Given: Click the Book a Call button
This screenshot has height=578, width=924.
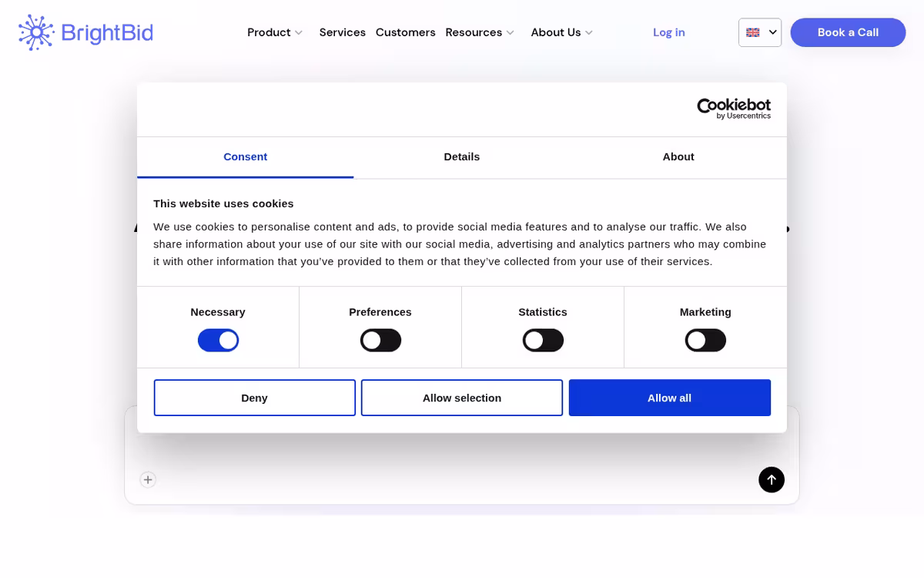Looking at the screenshot, I should click(848, 32).
